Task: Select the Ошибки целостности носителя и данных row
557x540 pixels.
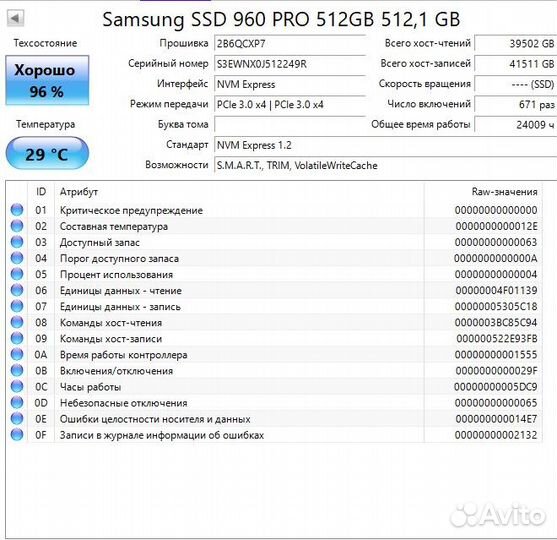Action: (x=274, y=419)
